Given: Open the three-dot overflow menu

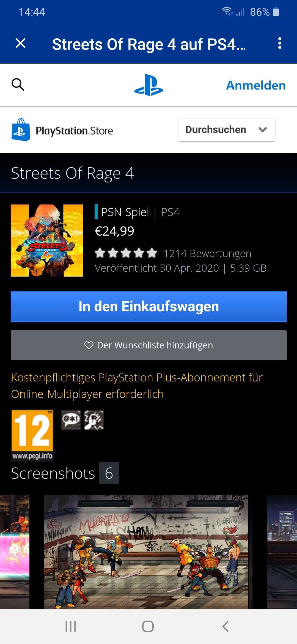Looking at the screenshot, I should [x=280, y=43].
